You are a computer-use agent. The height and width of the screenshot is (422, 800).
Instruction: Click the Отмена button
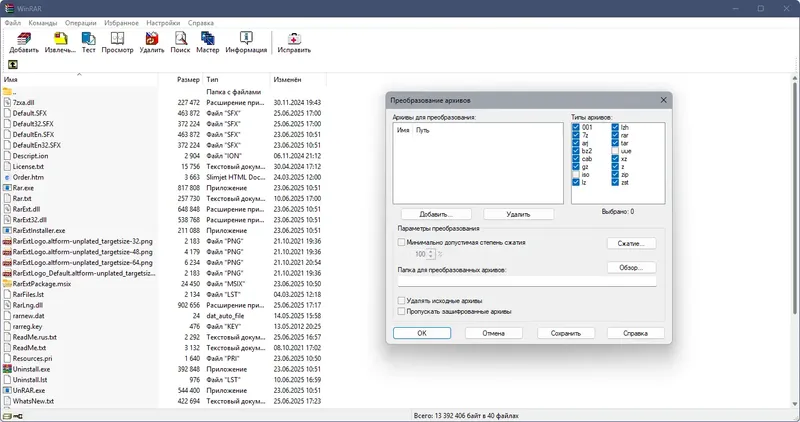[x=493, y=333]
